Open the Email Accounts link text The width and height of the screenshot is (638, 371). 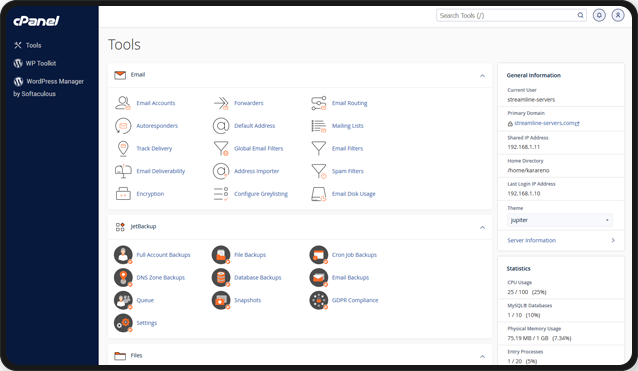(x=156, y=103)
